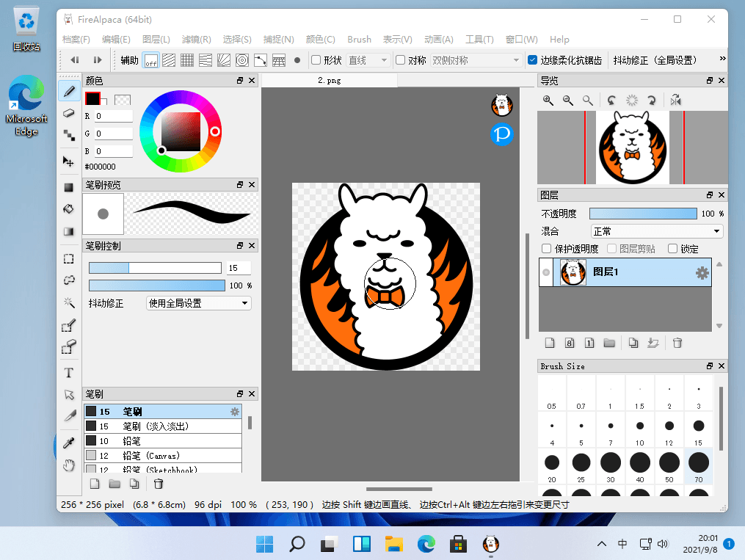Viewport: 745px width, 560px height.
Task: Duplicate layer icon in layer panel
Action: click(633, 343)
